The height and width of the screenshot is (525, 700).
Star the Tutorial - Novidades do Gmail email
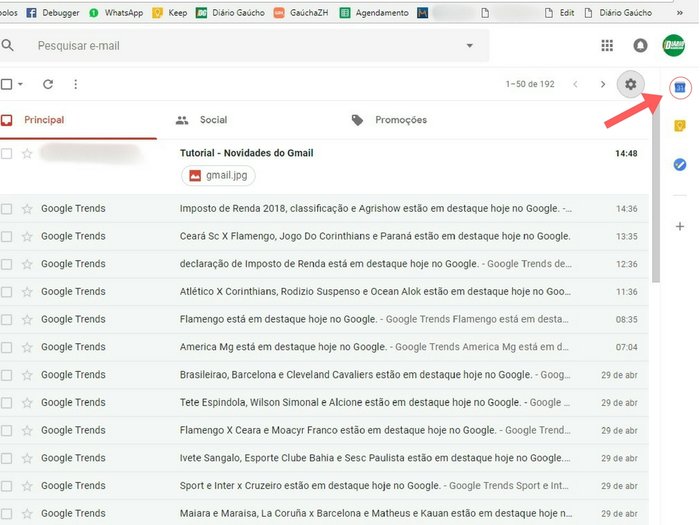pos(27,154)
